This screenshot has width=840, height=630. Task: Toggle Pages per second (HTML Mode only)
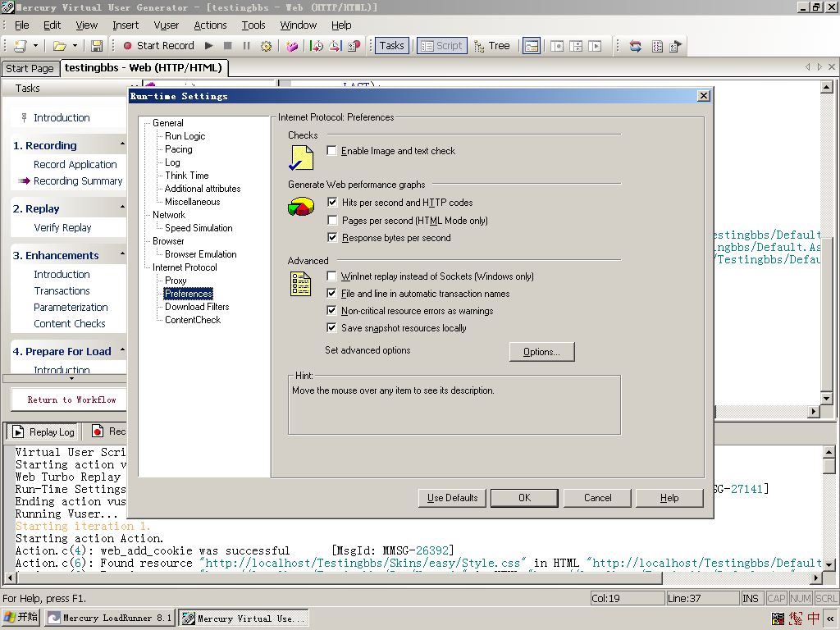(332, 220)
